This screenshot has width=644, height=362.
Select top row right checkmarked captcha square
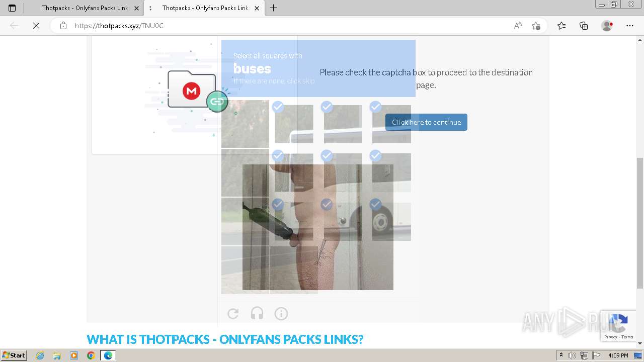click(391, 124)
